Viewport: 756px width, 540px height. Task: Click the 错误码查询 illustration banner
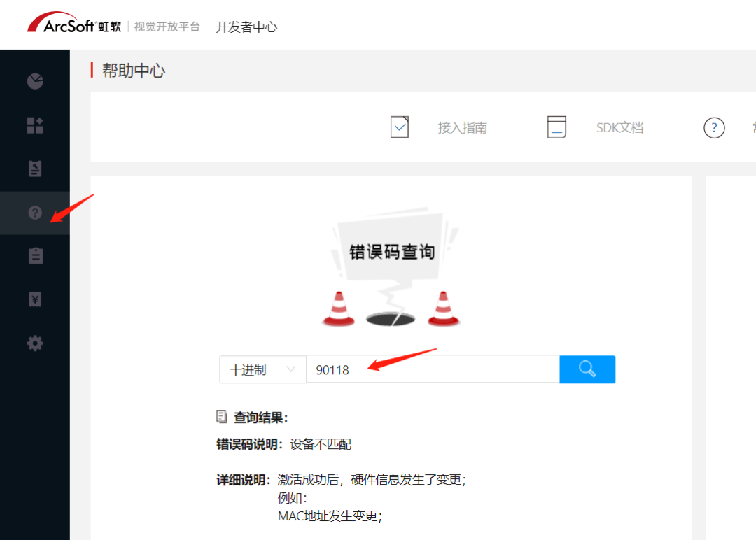click(391, 268)
